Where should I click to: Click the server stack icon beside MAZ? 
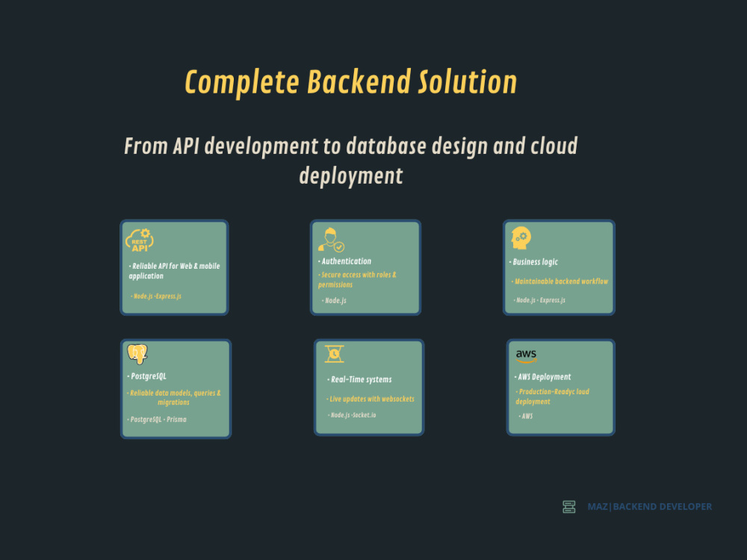click(568, 507)
